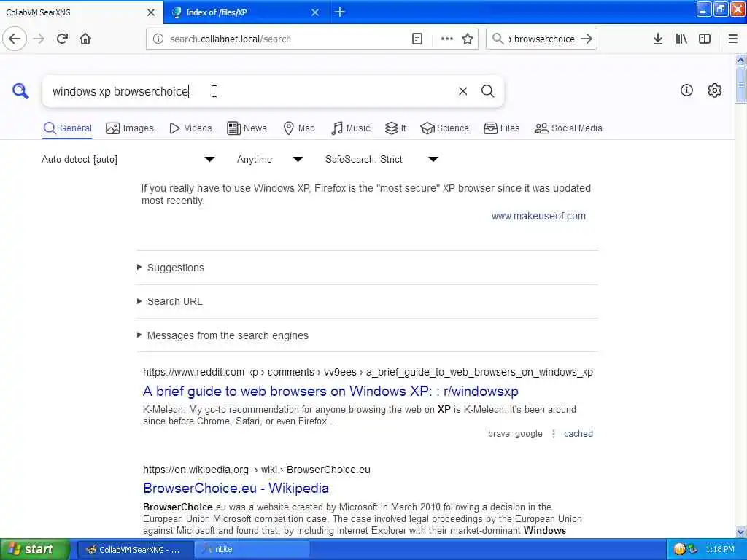
Task: Go back to the previous page
Action: (15, 39)
